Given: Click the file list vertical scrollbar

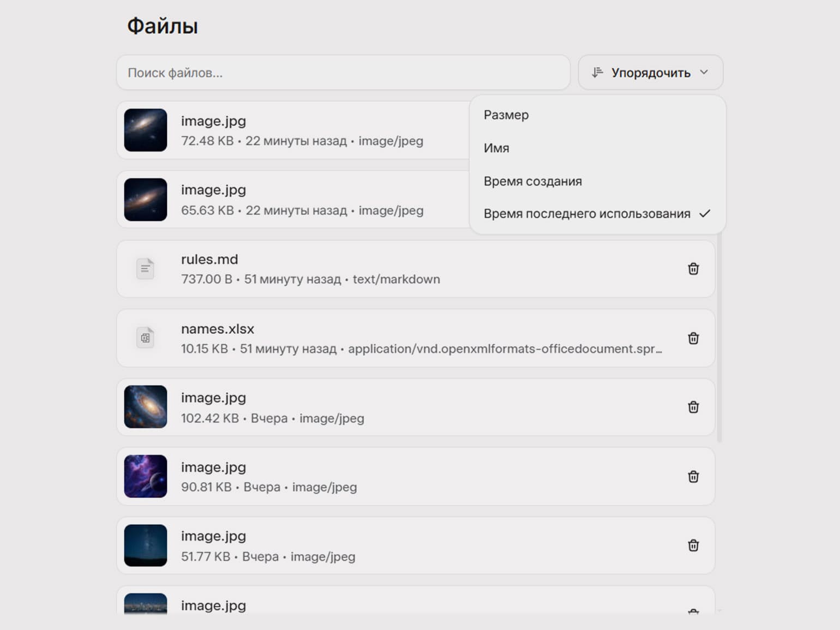Looking at the screenshot, I should point(719,338).
